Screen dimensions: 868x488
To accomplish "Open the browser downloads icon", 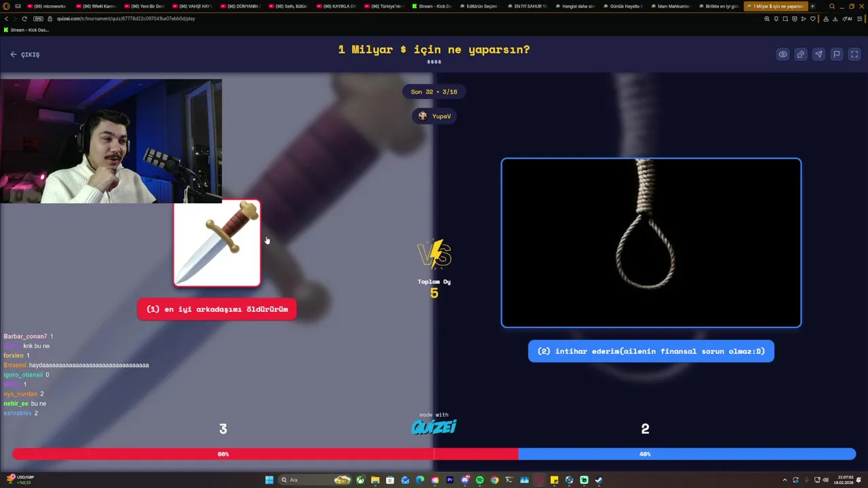I will point(835,18).
